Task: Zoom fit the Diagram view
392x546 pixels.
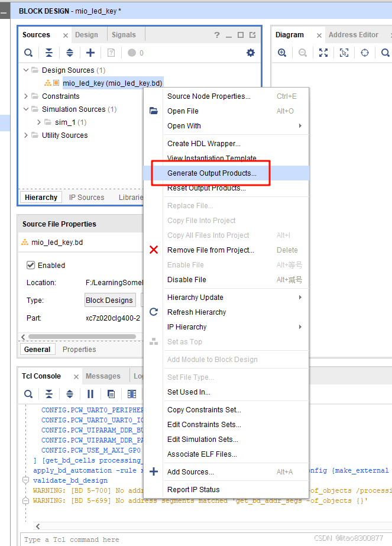Action: (x=323, y=53)
